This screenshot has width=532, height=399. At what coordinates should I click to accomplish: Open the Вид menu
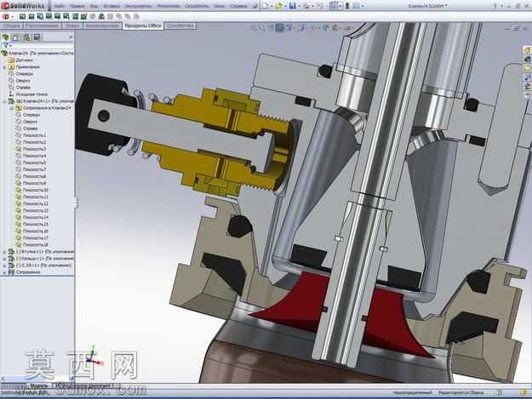(94, 6)
